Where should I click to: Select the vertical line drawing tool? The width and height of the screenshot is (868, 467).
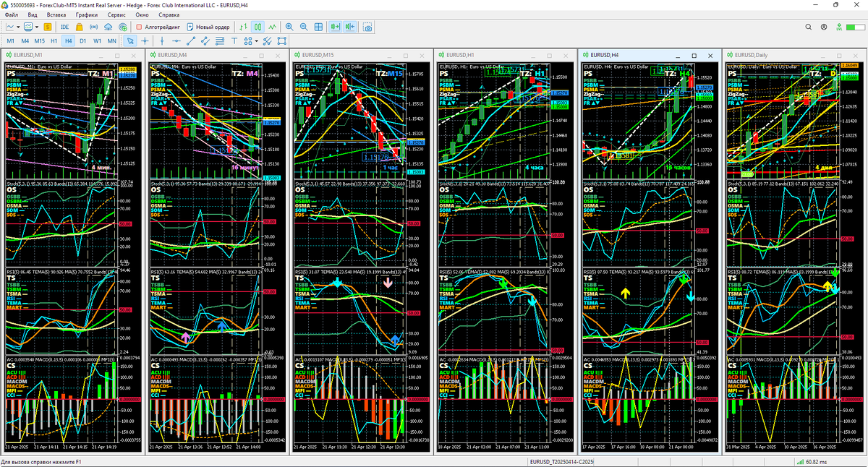point(162,41)
